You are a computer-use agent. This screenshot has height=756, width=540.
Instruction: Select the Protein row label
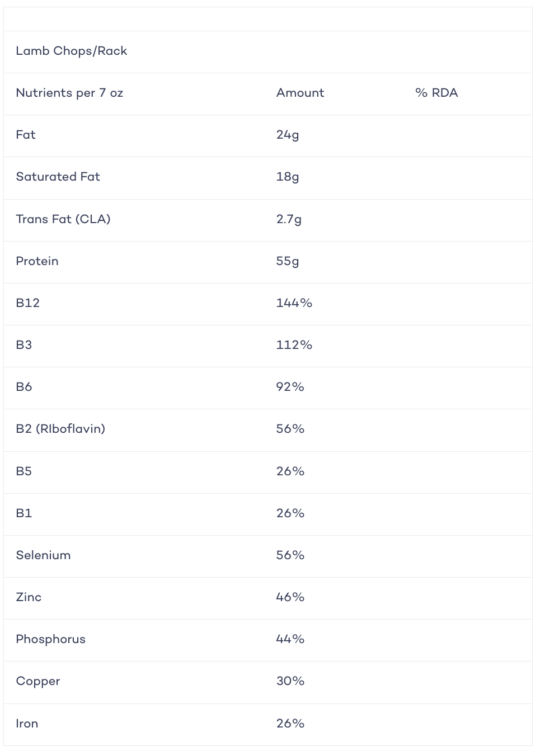pyautogui.click(x=37, y=261)
